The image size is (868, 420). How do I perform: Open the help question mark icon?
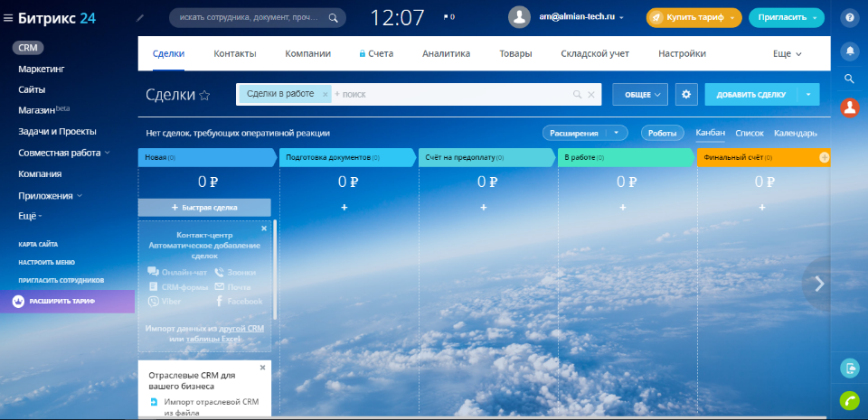pyautogui.click(x=850, y=18)
